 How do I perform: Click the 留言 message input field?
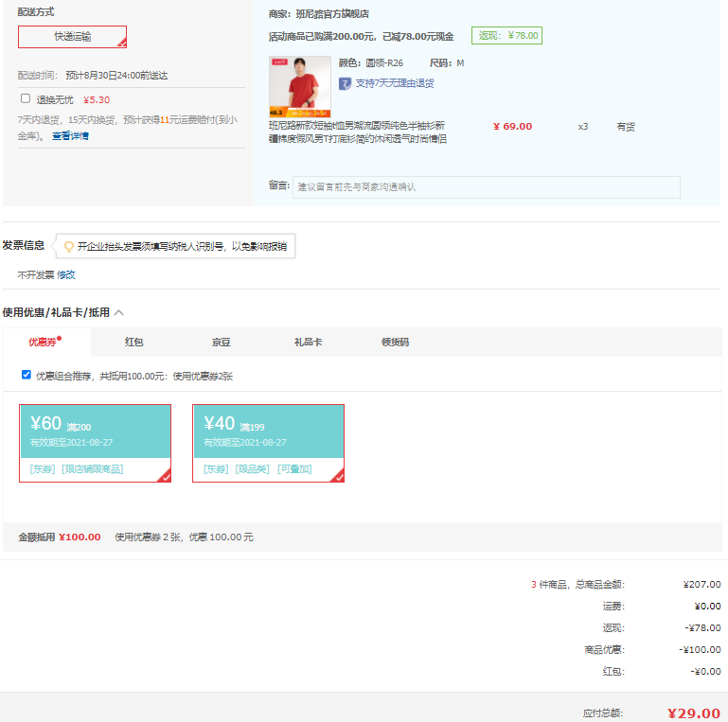click(x=486, y=186)
